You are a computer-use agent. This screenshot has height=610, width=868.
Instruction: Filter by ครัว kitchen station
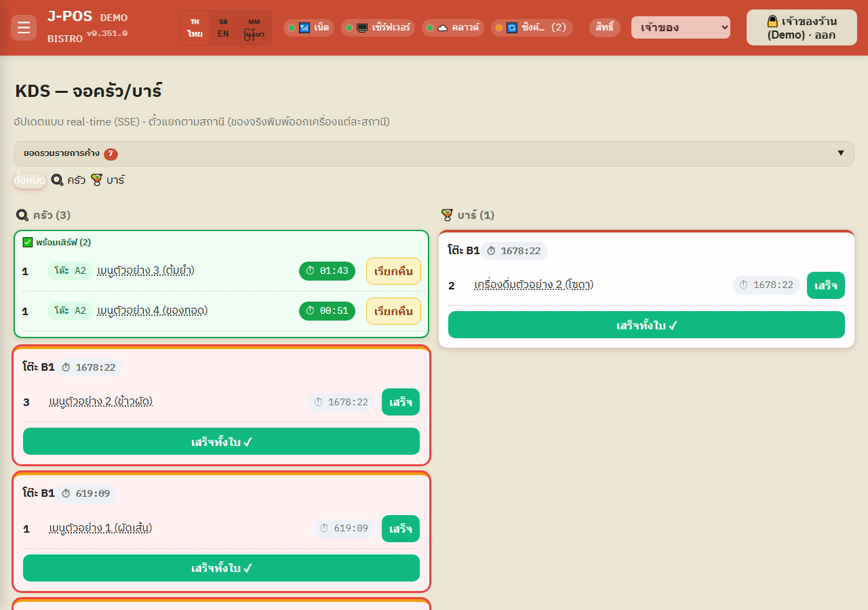click(68, 180)
